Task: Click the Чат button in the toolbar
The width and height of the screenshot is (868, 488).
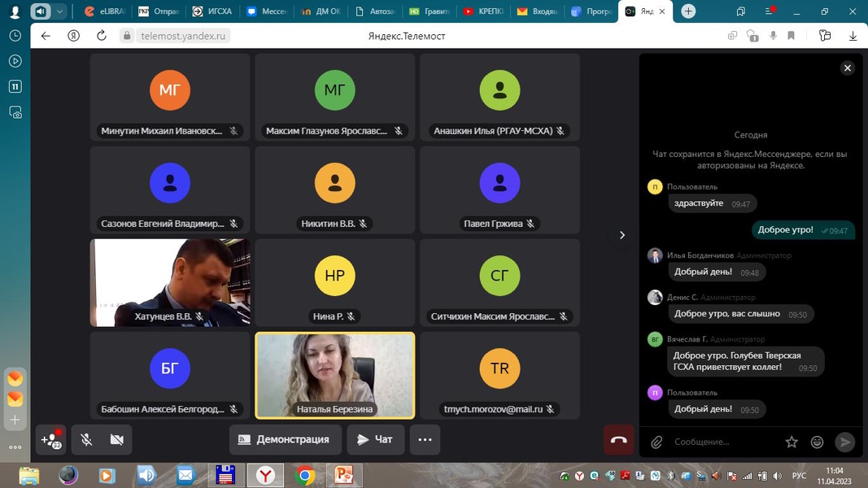Action: (374, 440)
